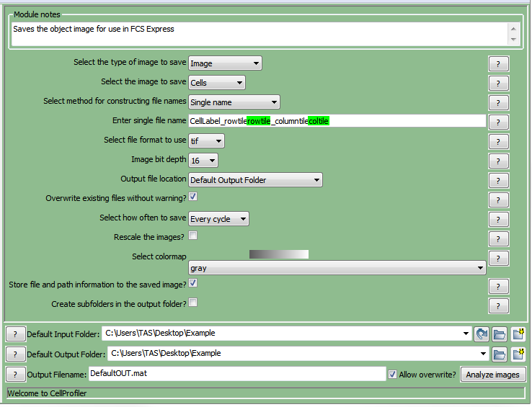This screenshot has width=532, height=407.
Task: Open the gray colormap dropdown
Action: [337, 268]
